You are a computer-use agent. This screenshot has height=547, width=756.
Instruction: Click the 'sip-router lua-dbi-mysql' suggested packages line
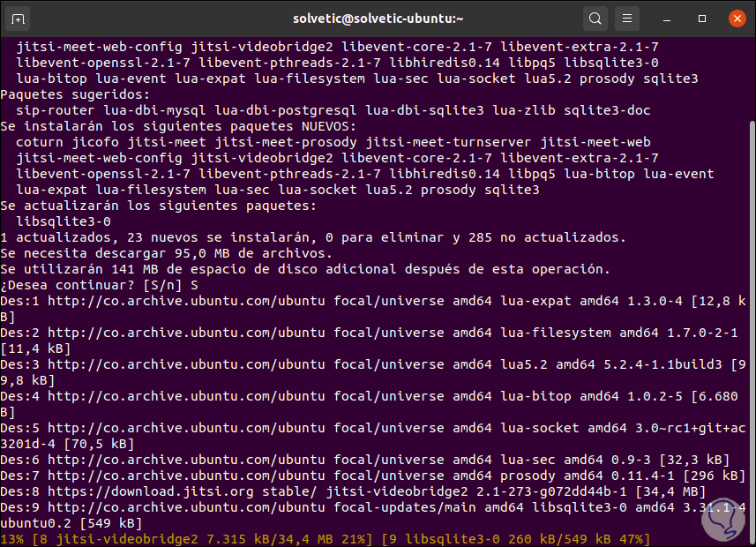pos(333,110)
